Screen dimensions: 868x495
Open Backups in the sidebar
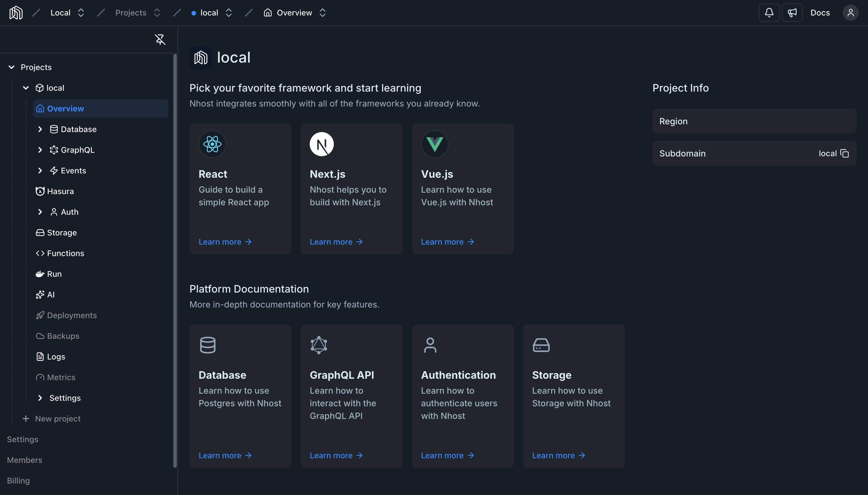[100, 336]
